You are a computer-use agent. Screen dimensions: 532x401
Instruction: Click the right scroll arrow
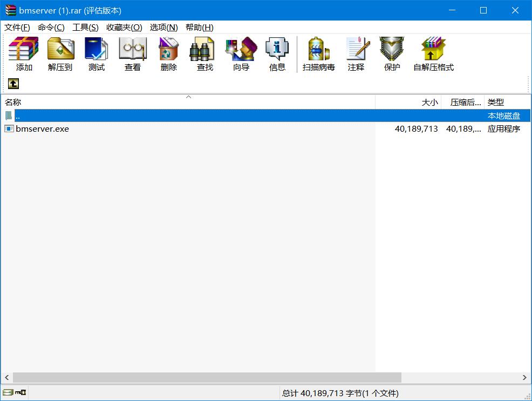coord(524,377)
